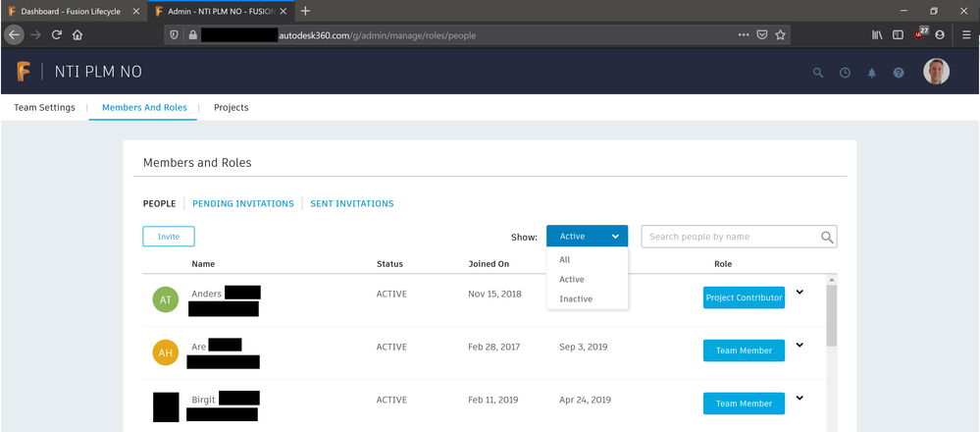Click the Role column header

click(723, 264)
